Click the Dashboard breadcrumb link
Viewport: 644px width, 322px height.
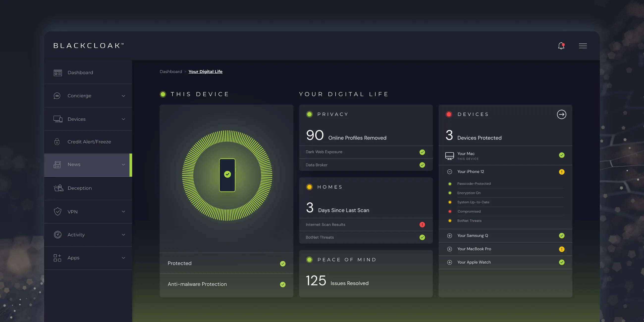pyautogui.click(x=171, y=72)
